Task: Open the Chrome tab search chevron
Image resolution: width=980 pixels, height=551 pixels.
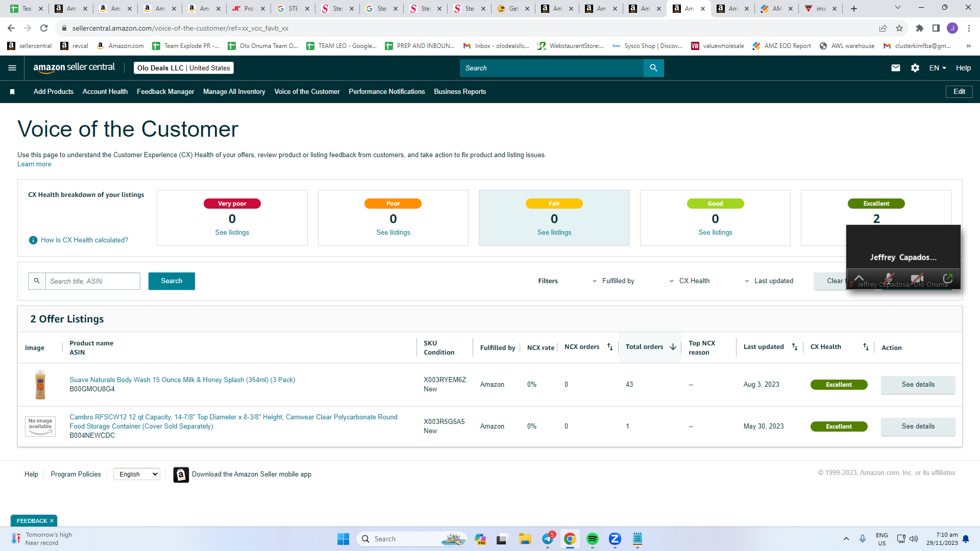Action: point(898,8)
